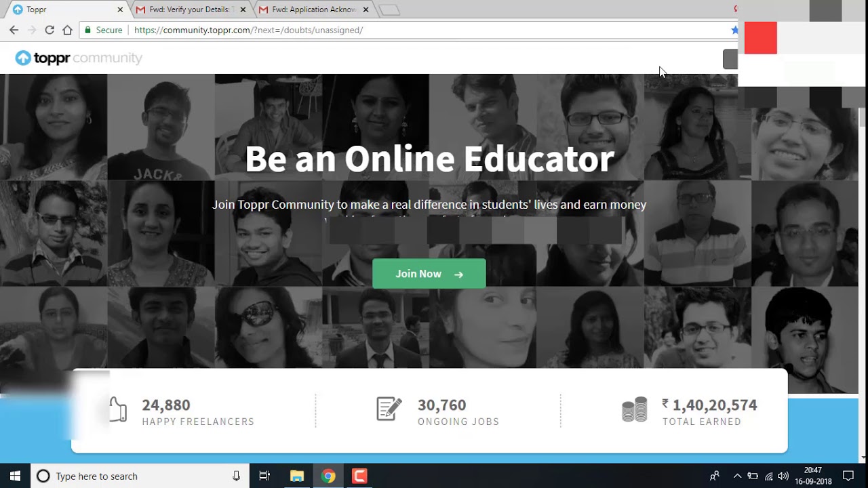Open Task View on the taskbar
Viewport: 868px width, 488px height.
[264, 476]
